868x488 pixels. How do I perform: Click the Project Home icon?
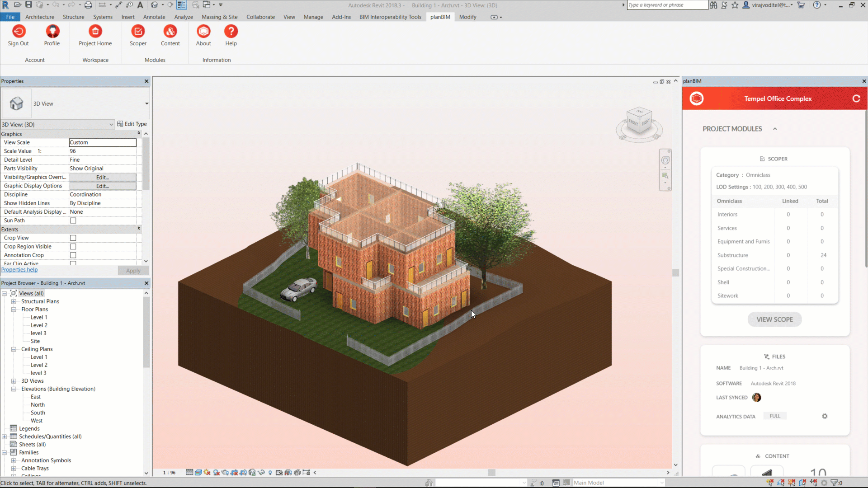point(95,32)
